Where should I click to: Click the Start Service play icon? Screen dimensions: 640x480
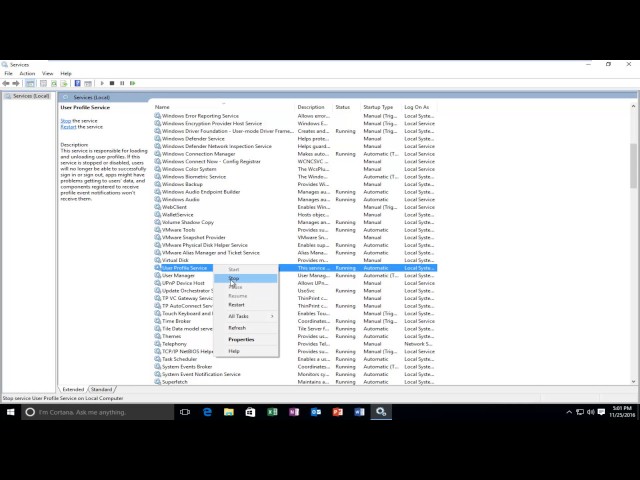[102, 83]
